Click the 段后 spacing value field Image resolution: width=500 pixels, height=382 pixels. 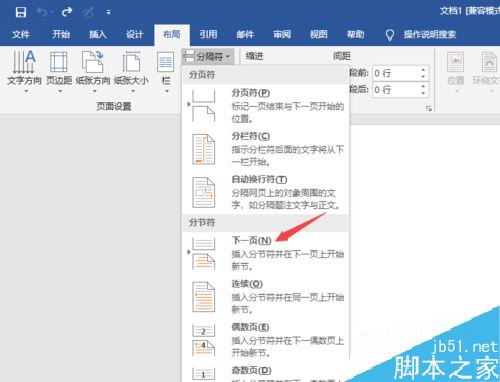point(395,90)
